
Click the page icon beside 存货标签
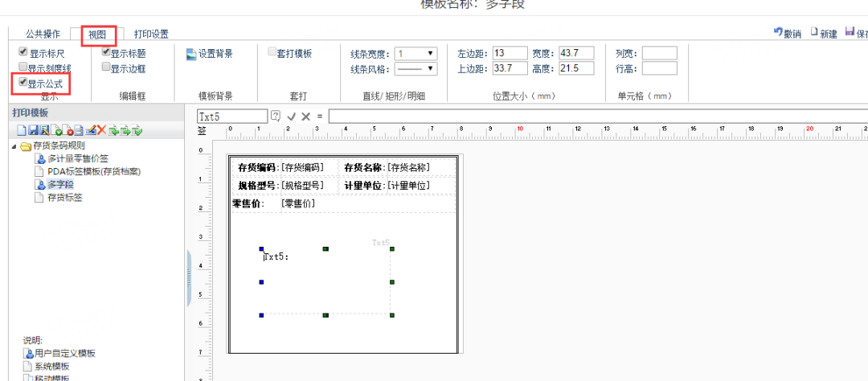point(39,198)
